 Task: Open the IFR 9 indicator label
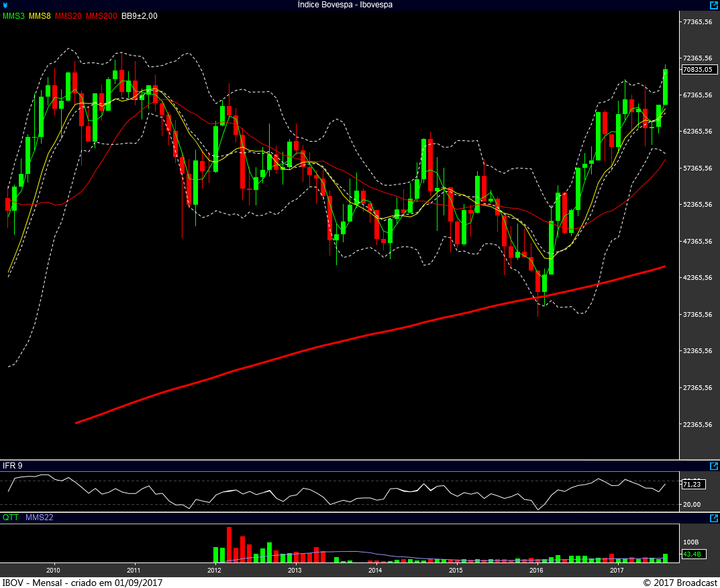tap(12, 466)
